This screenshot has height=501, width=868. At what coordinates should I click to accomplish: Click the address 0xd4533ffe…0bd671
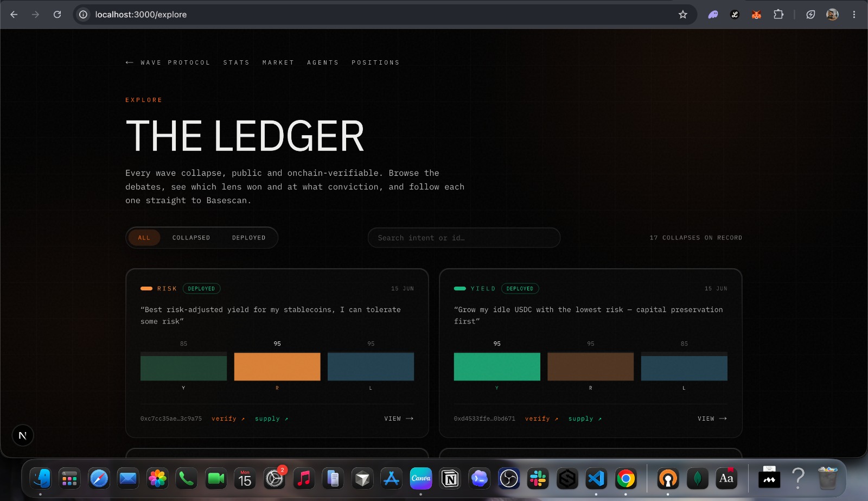(484, 418)
